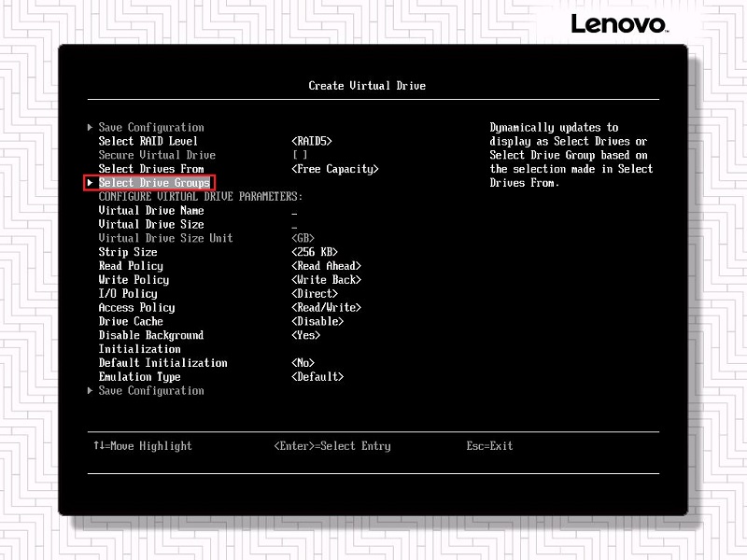Change Disable Background Initialization Yes value
This screenshot has height=560, width=747.
tap(305, 335)
